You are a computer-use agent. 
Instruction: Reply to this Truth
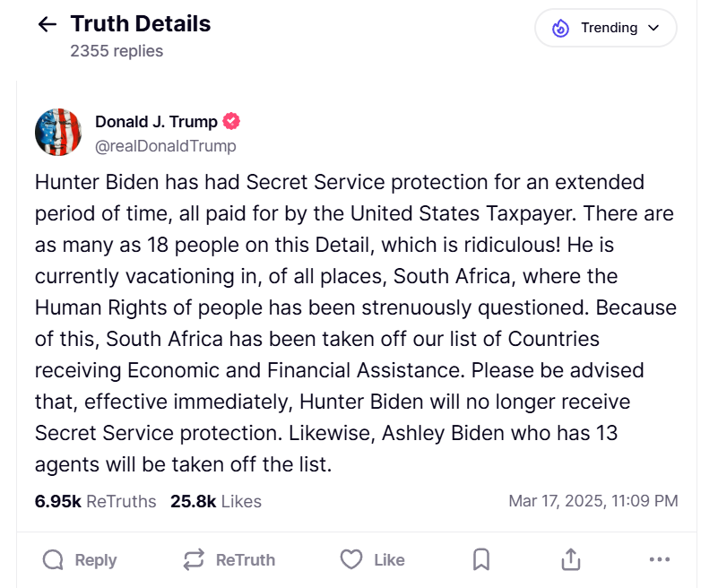pyautogui.click(x=80, y=560)
